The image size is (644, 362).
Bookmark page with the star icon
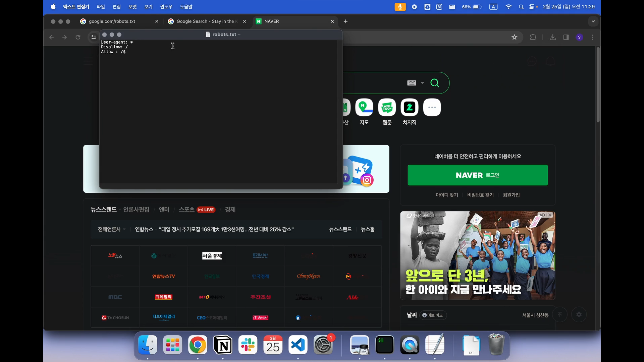point(515,37)
